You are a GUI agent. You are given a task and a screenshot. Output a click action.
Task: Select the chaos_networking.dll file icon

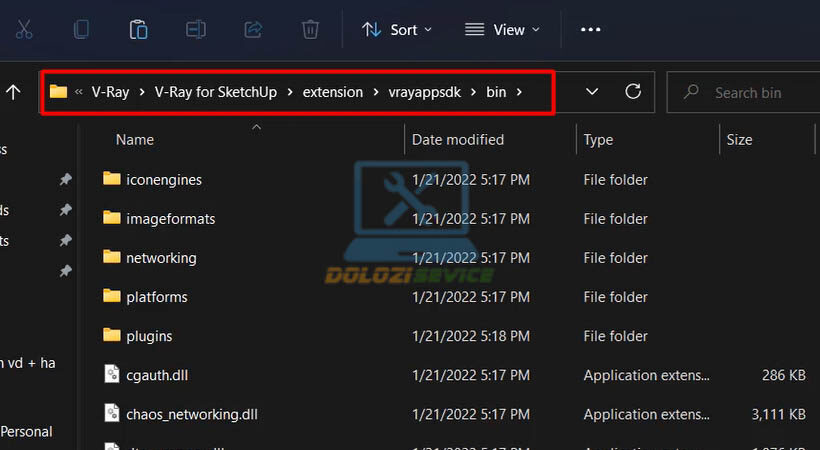click(x=112, y=413)
